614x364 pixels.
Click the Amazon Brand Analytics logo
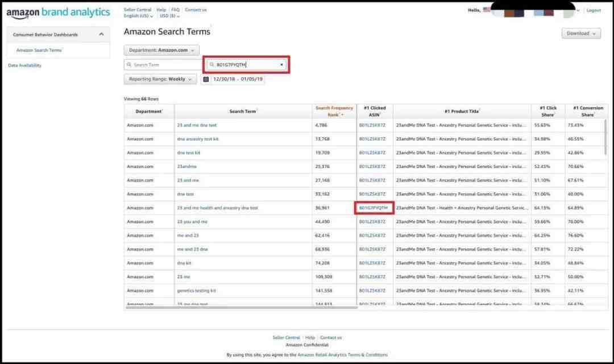click(59, 12)
